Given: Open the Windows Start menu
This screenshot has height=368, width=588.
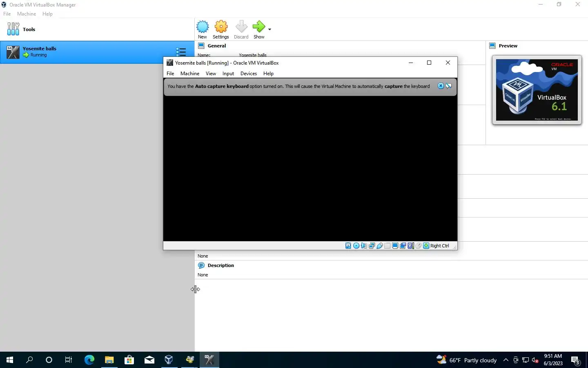Looking at the screenshot, I should [10, 360].
